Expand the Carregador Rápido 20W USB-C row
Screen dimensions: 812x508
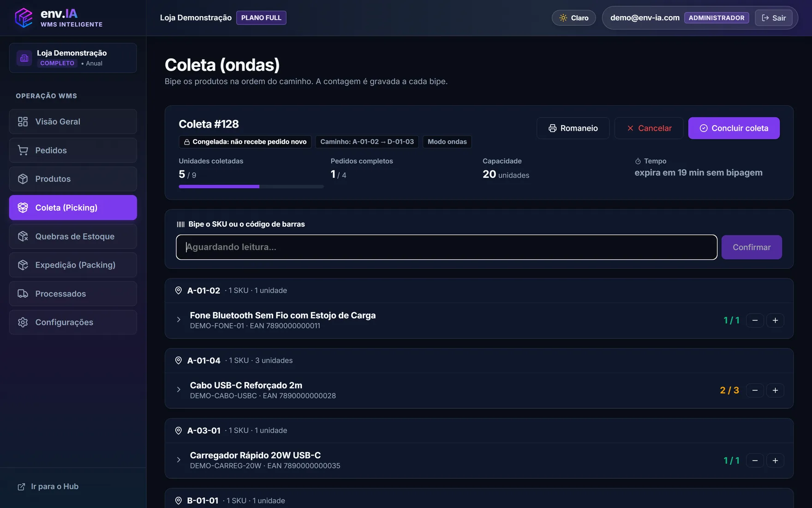(179, 460)
